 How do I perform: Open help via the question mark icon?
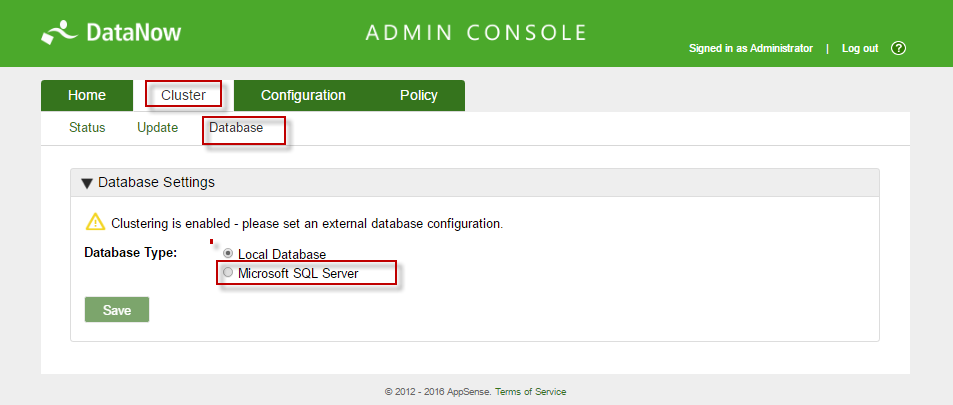pos(898,48)
